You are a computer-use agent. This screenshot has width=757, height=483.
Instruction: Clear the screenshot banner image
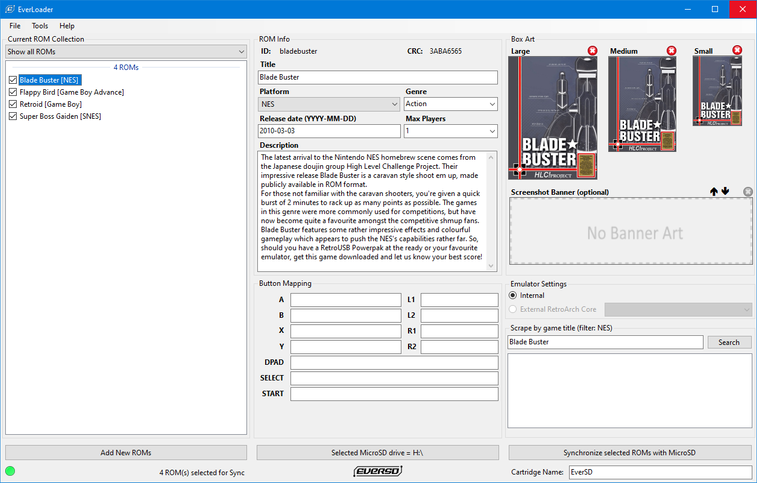(748, 192)
